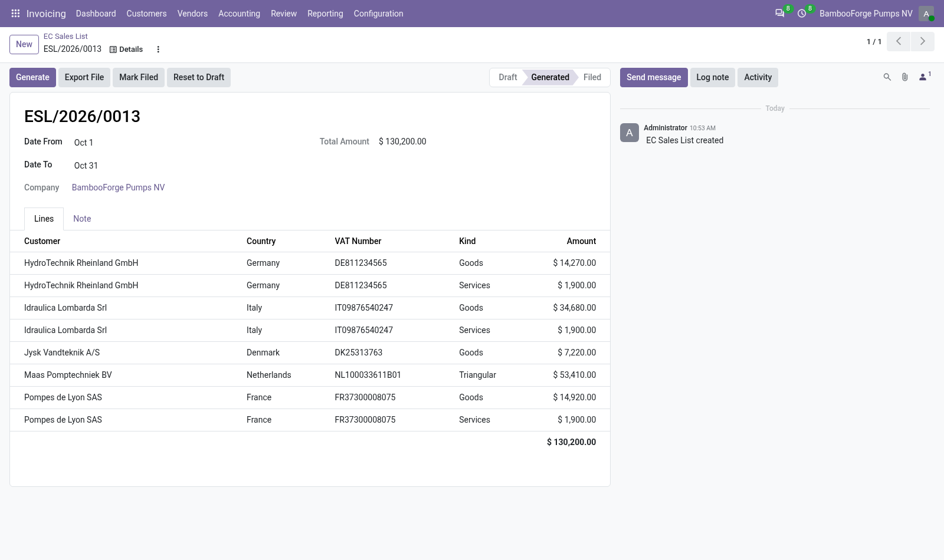Reset the record to Draft

point(199,77)
